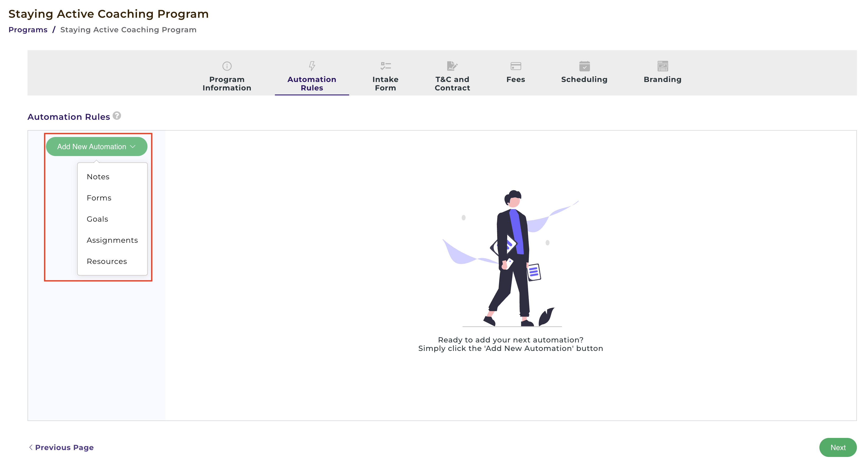Click the Programs breadcrumb link
This screenshot has width=868, height=467.
(28, 30)
